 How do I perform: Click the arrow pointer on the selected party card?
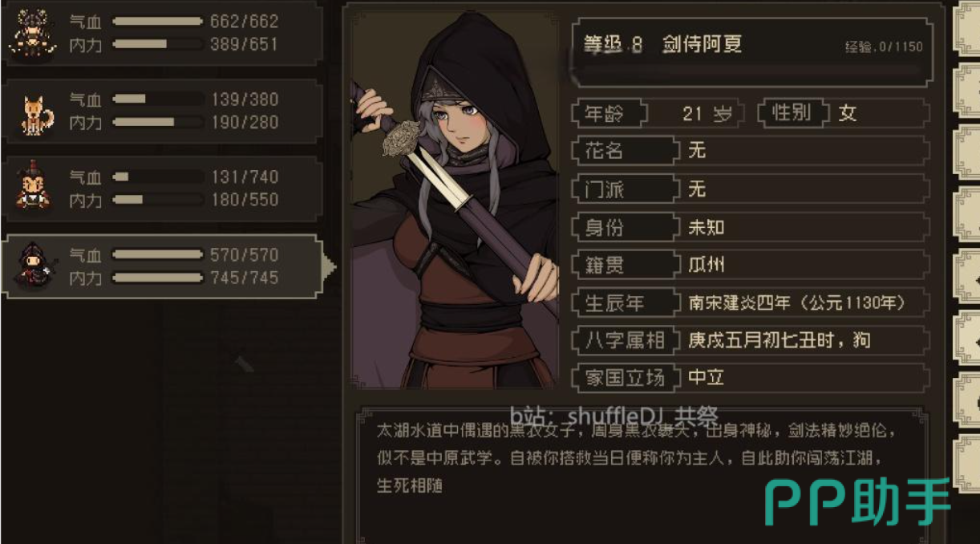(x=329, y=266)
